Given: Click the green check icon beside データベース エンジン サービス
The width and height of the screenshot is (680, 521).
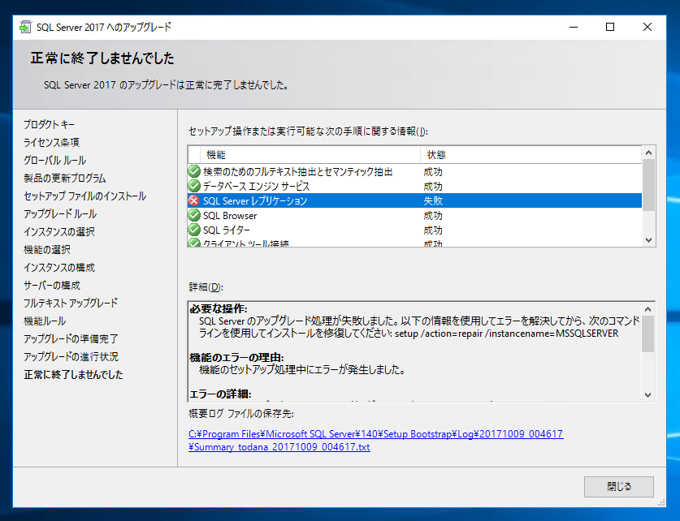Looking at the screenshot, I should pos(194,186).
